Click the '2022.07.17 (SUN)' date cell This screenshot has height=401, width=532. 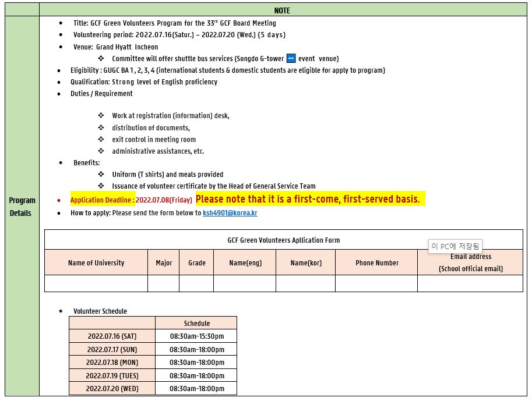point(112,349)
